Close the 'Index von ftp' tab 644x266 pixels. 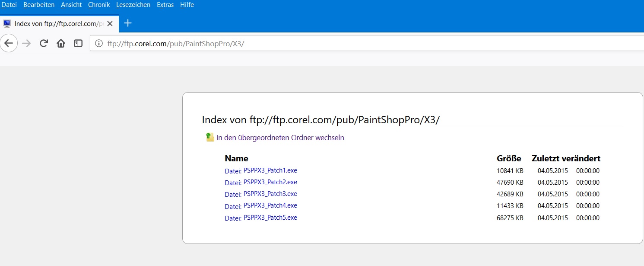coord(110,23)
